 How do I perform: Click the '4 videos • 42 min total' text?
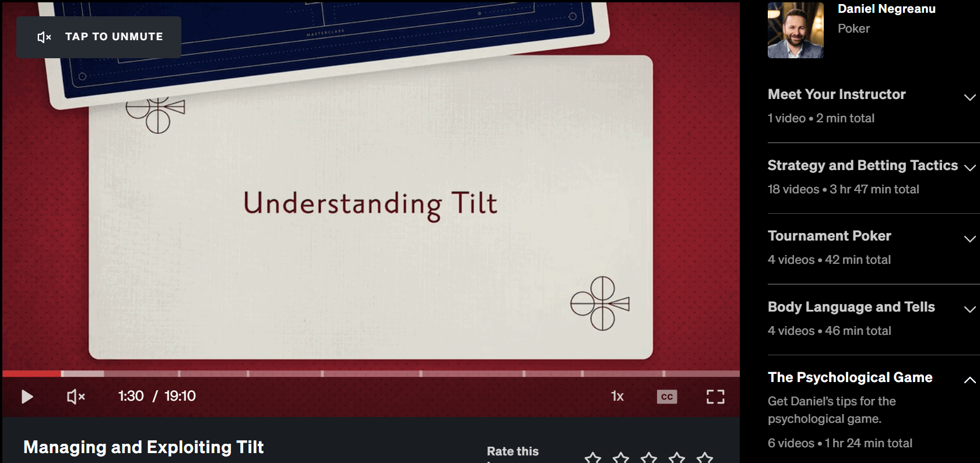(829, 260)
